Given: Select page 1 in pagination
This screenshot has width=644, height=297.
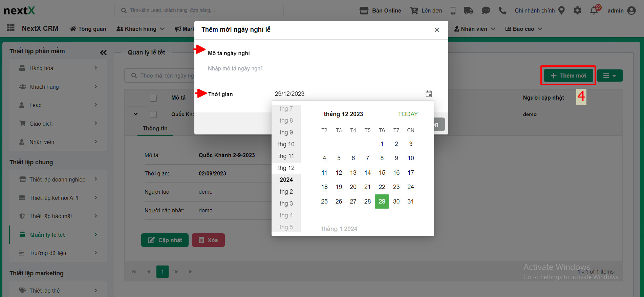Looking at the screenshot, I should pos(163,272).
